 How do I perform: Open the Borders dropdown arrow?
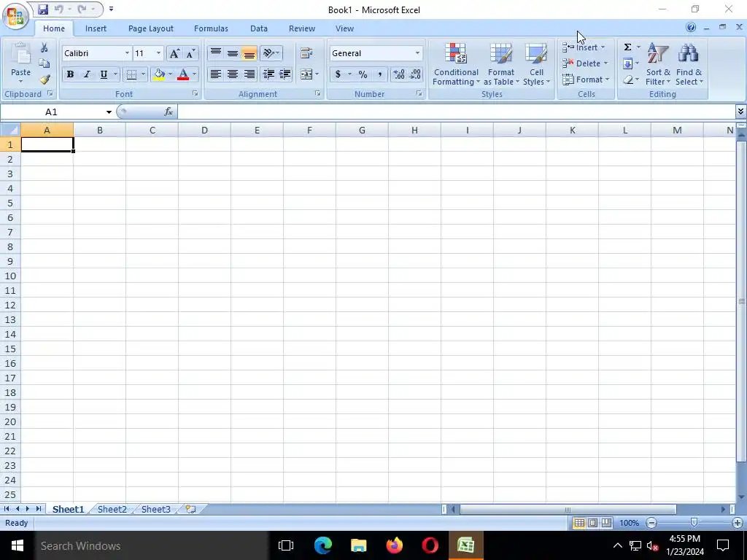pos(143,74)
